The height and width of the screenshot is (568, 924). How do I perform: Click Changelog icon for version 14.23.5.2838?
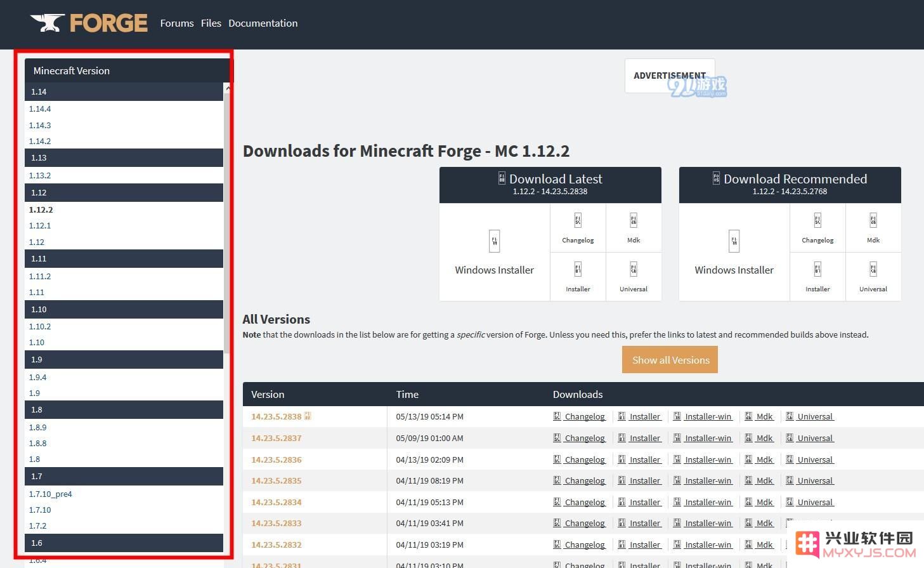pyautogui.click(x=557, y=416)
